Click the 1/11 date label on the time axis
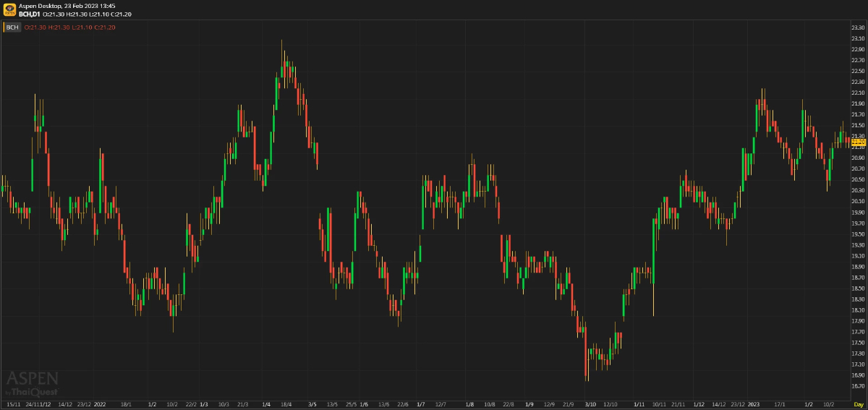This screenshot has width=868, height=410. pos(639,404)
